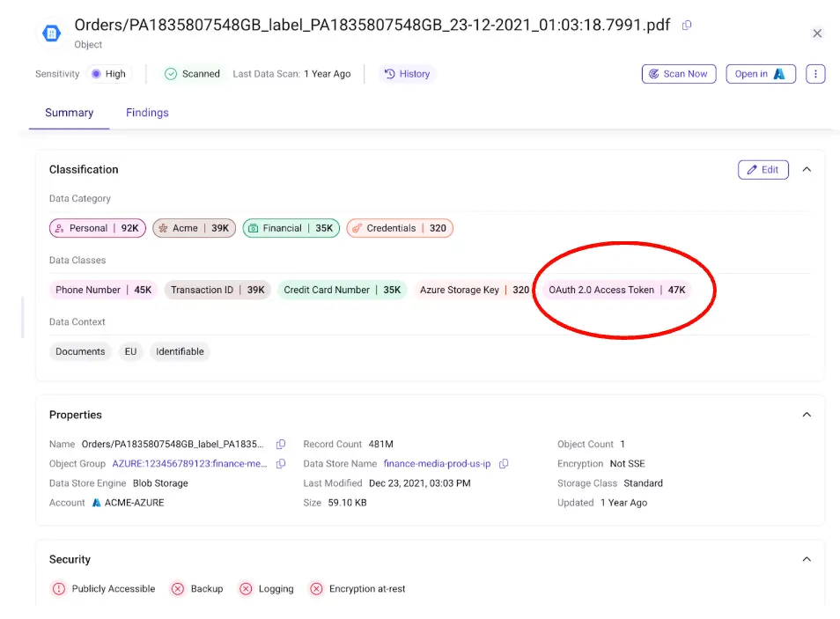Click the Publicly Accessible warning icon
The height and width of the screenshot is (619, 840).
click(x=59, y=589)
